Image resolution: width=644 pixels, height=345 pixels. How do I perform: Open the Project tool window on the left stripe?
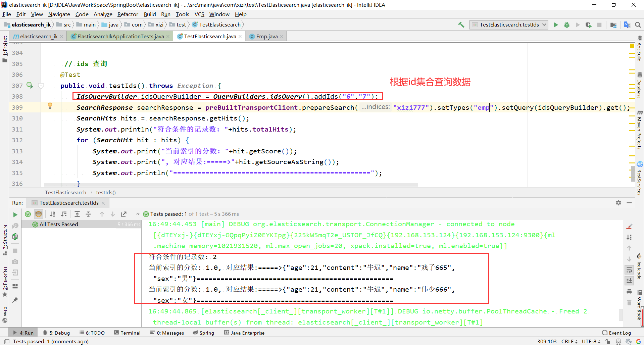coord(5,49)
